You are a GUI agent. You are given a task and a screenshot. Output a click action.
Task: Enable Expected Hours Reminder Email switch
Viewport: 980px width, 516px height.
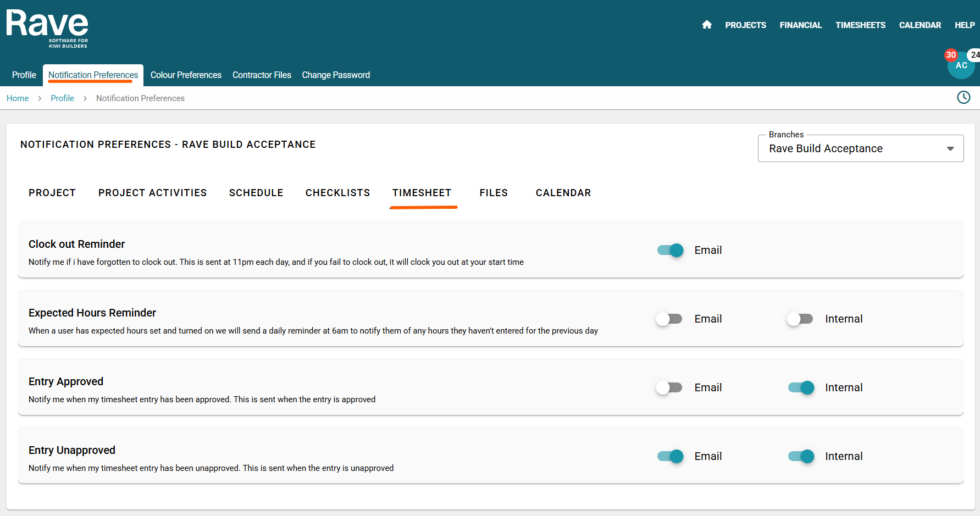(669, 319)
